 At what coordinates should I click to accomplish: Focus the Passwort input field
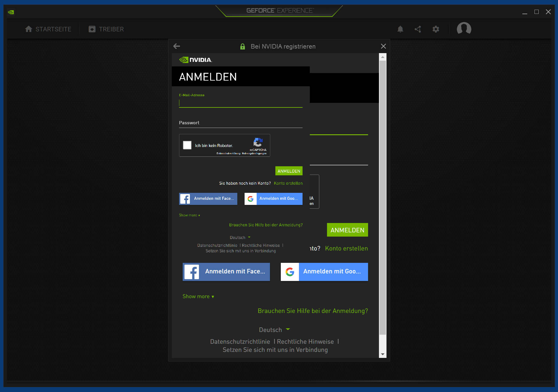point(241,123)
